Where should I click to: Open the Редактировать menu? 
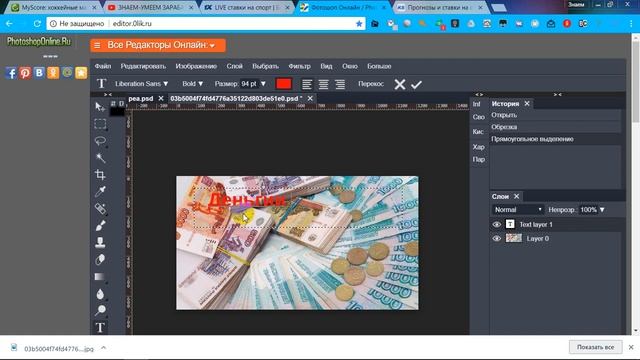coord(143,66)
